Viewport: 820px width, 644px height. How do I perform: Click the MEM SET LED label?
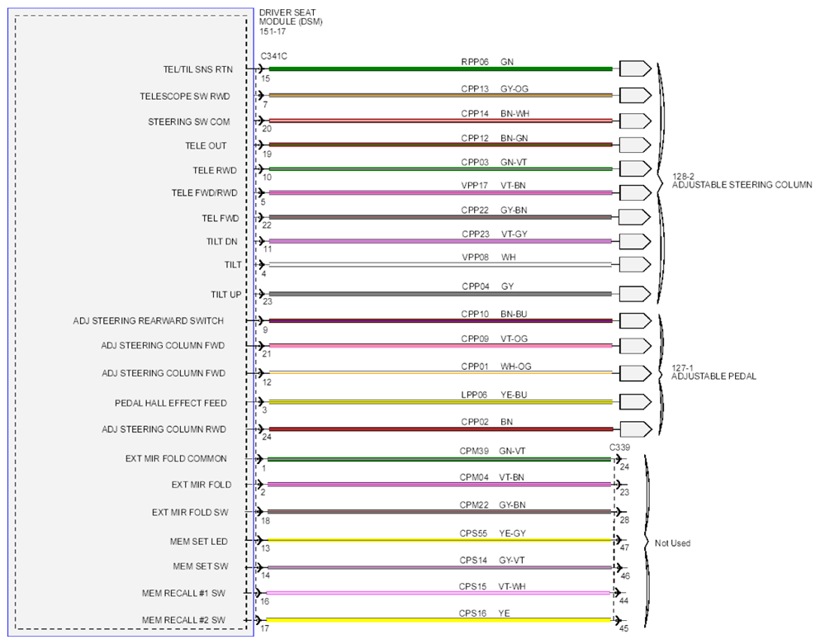pos(199,542)
